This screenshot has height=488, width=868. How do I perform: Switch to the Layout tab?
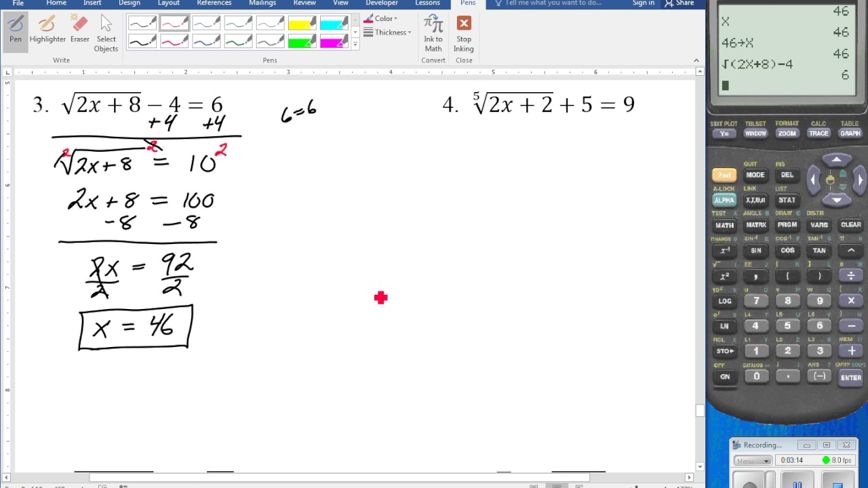click(x=169, y=3)
